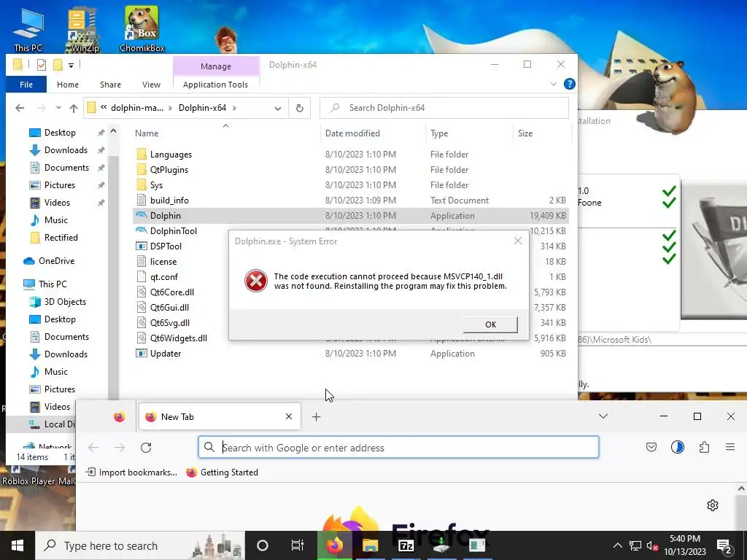Open the Rectified folder in sidebar
The height and width of the screenshot is (560, 747).
[61, 238]
